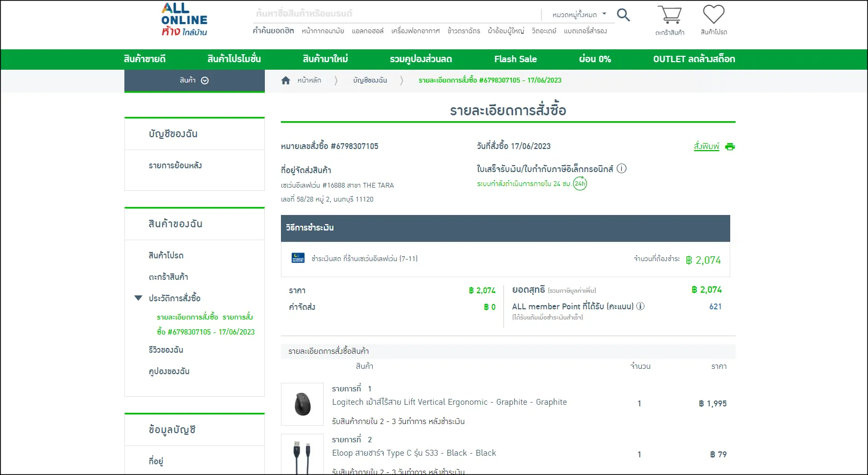Open the all categories dropdown in search
This screenshot has height=475, width=868.
[579, 14]
